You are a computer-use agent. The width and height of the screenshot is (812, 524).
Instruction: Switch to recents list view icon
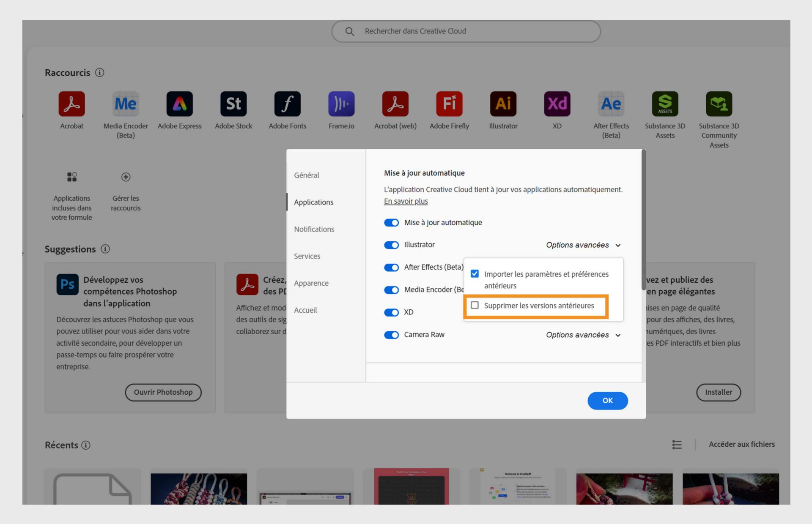pyautogui.click(x=677, y=445)
